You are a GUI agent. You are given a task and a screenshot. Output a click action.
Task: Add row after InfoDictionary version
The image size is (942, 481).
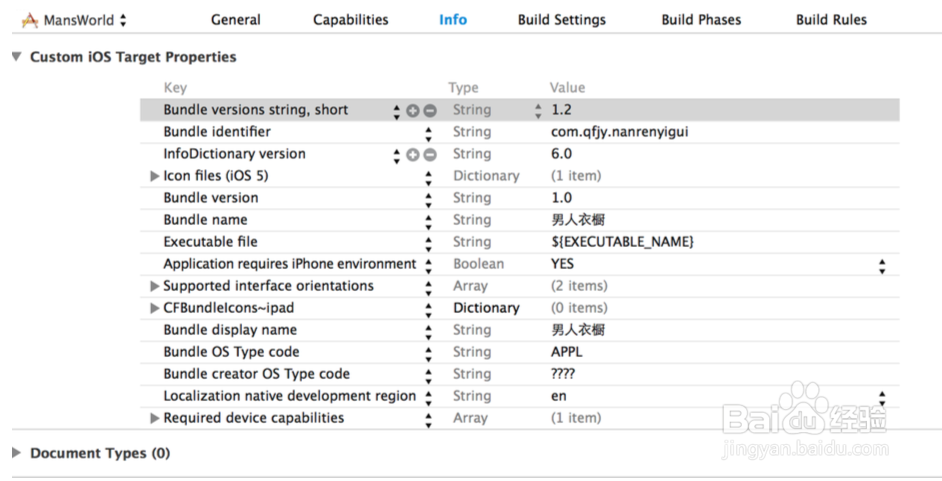(413, 155)
